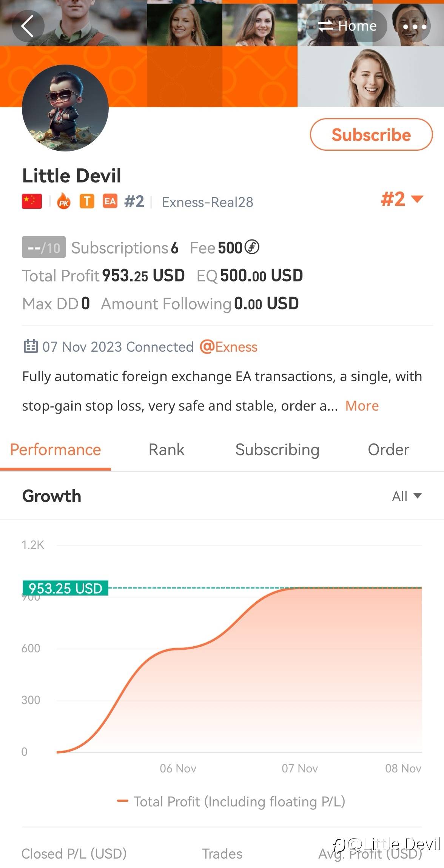This screenshot has width=444, height=868.
Task: Tap the --/10 rating score badge
Action: click(x=44, y=247)
